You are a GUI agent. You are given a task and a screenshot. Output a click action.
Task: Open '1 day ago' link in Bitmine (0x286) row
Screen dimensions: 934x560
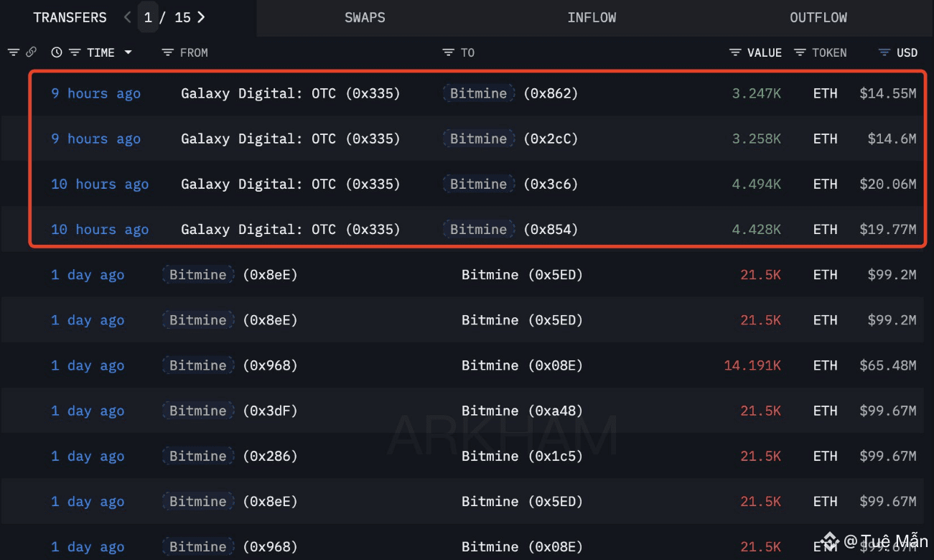click(88, 456)
